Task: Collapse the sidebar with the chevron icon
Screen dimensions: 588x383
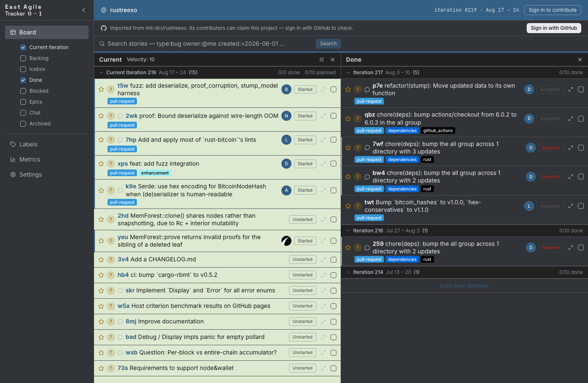Action: click(84, 10)
